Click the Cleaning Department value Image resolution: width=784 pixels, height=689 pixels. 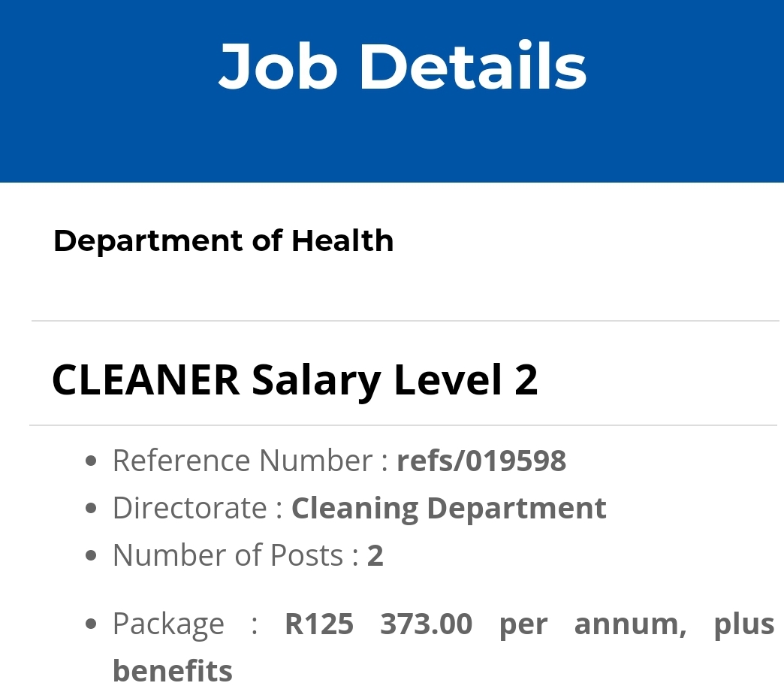[448, 508]
